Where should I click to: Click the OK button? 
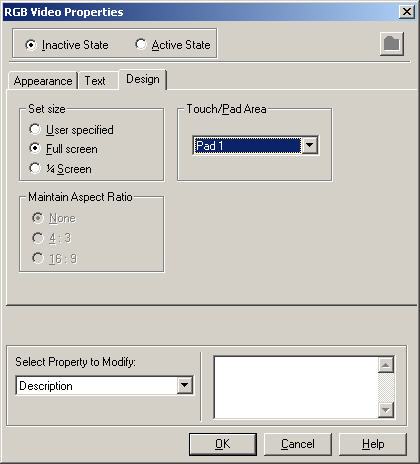[223, 444]
